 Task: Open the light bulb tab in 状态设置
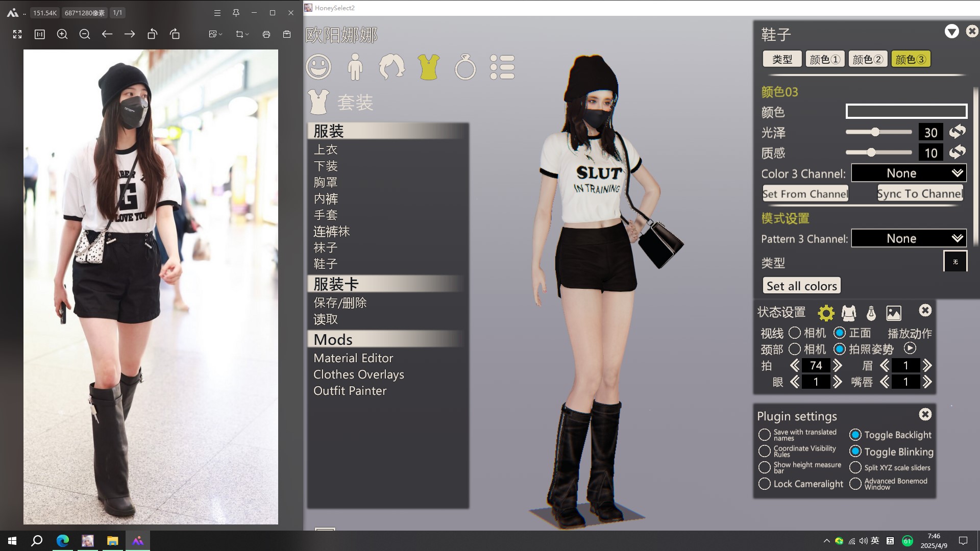coord(871,313)
